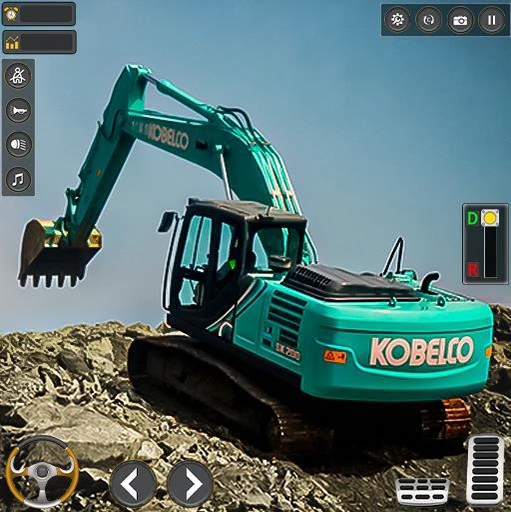This screenshot has height=512, width=511.
Task: Tap the bar chart level indicator
Action: pyautogui.click(x=39, y=42)
